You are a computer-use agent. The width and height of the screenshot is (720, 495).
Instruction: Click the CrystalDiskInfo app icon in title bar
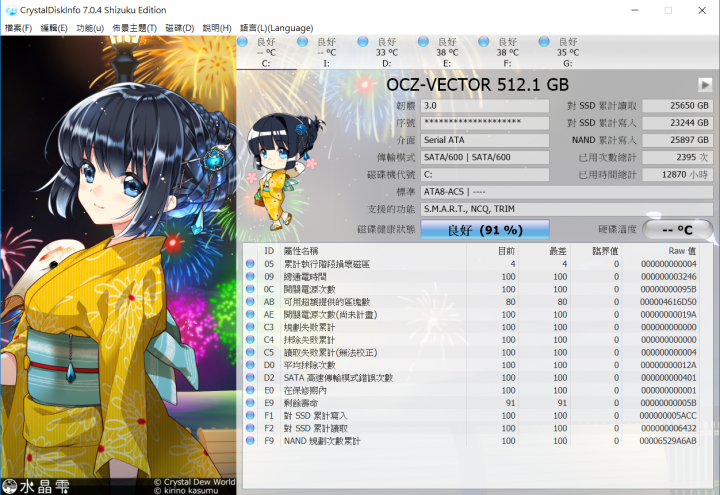click(11, 10)
